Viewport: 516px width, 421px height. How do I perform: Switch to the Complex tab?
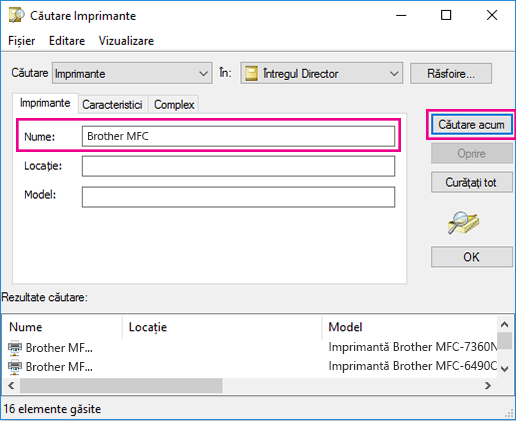pos(174,105)
